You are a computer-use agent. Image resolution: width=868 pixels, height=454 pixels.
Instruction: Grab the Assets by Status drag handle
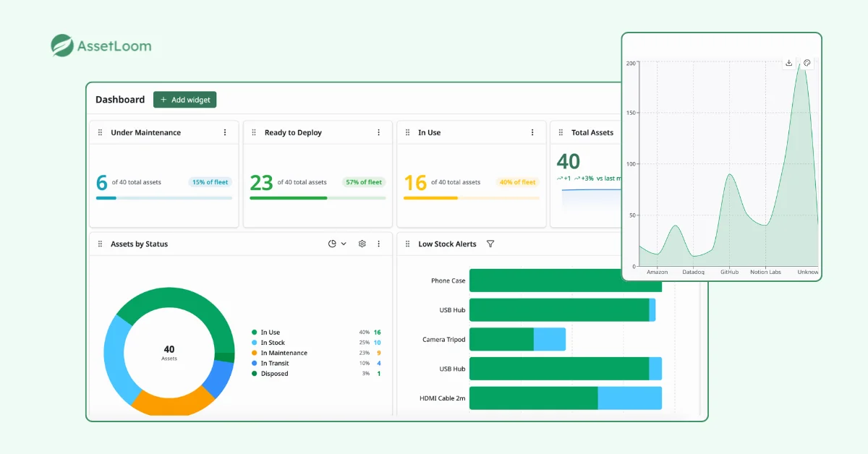point(100,244)
